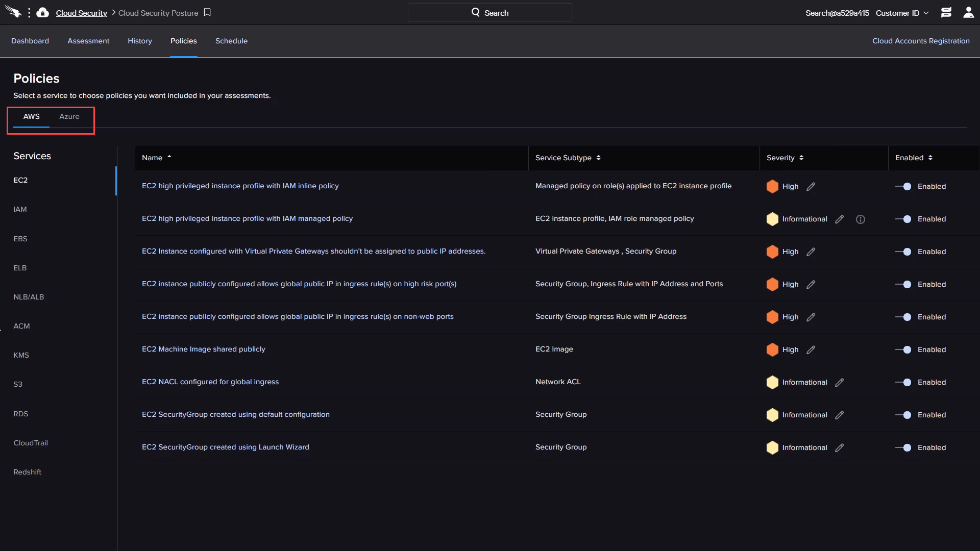Sort by Service Subtype column

point(568,158)
